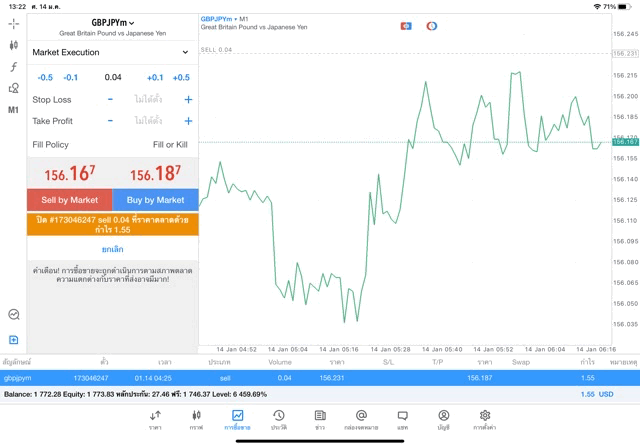640x447 pixels.
Task: Tap the round chart icon in sidebar
Action: click(x=14, y=314)
